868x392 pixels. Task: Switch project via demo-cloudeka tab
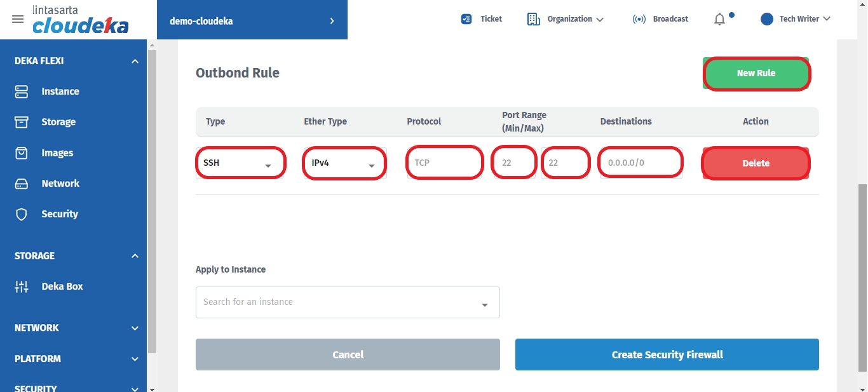point(252,21)
